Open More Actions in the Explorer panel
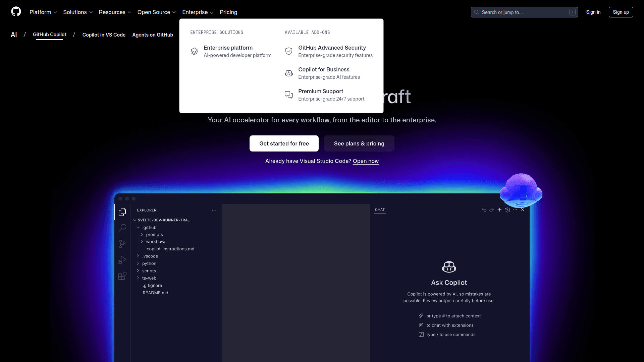This screenshot has height=362, width=644. point(214,210)
